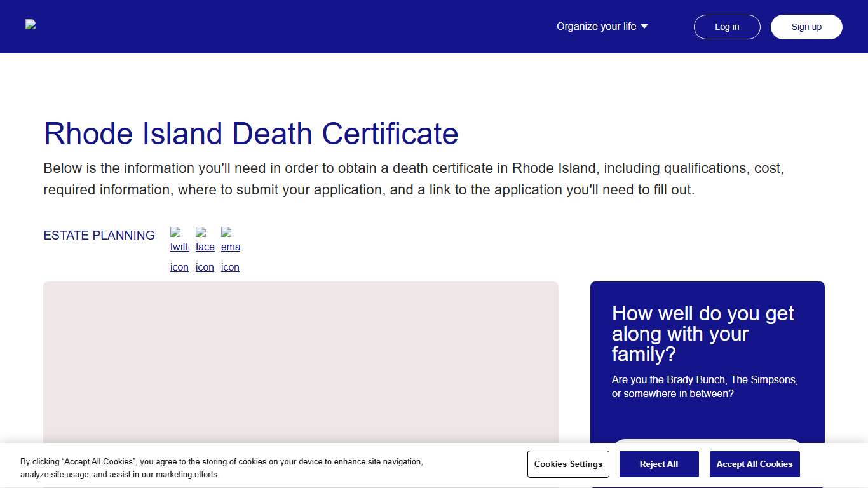The image size is (868, 488).
Task: Accept all cookies in the banner
Action: coord(754,464)
